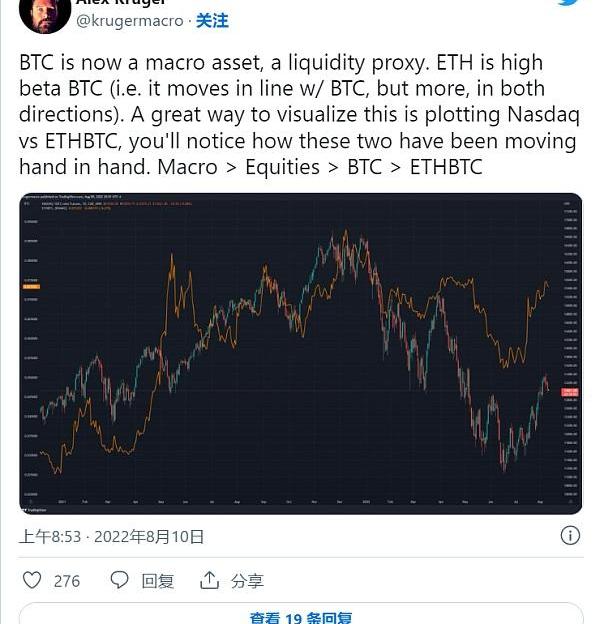Click the TradingView logo below the chart
The height and width of the screenshot is (624, 600).
coord(34,510)
